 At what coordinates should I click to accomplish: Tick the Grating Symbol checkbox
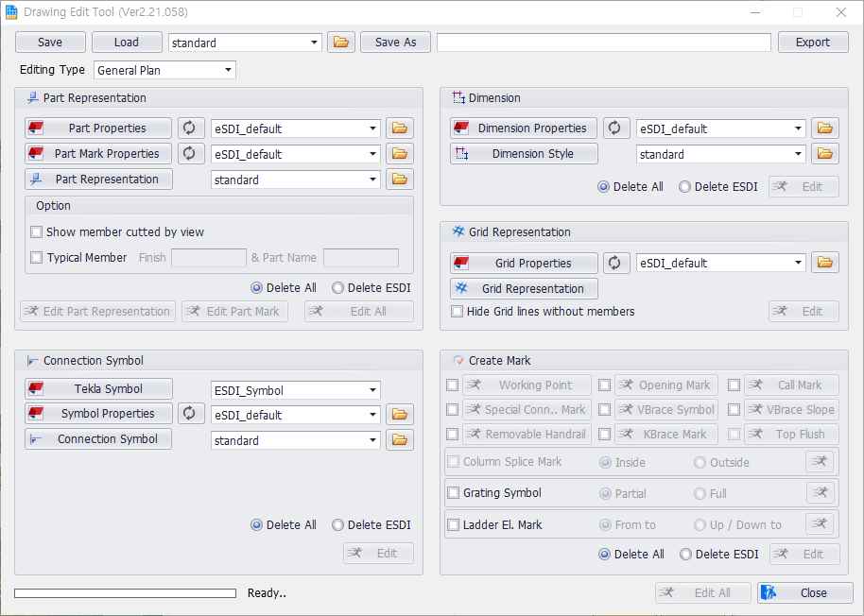point(454,493)
